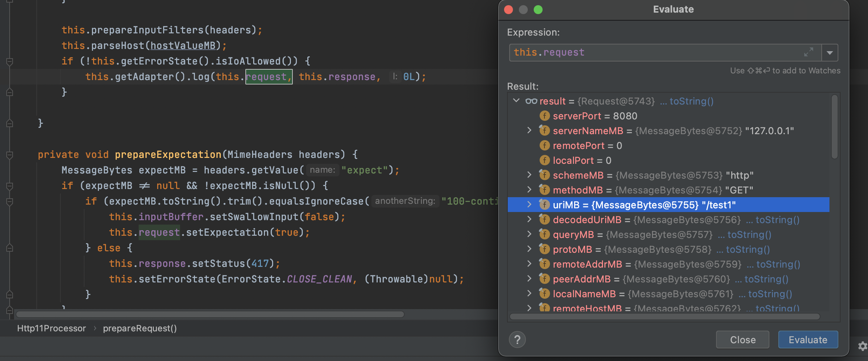The width and height of the screenshot is (868, 361).
Task: Fold the isIoAllowed if block gutter marker
Action: 10,62
